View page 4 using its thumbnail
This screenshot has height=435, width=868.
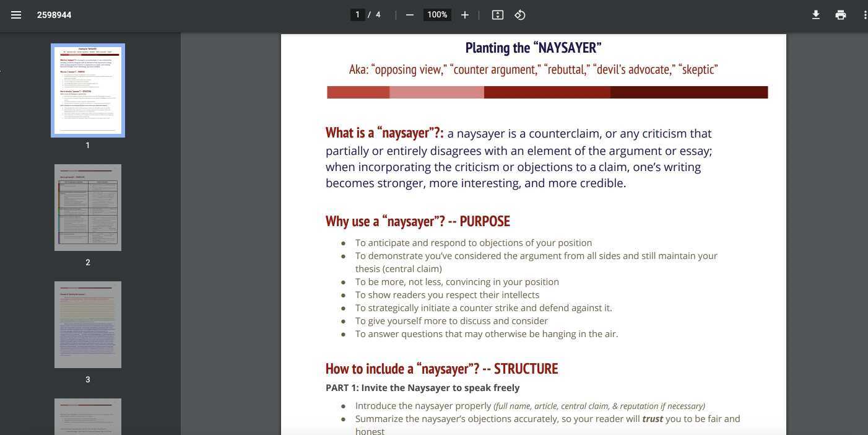pos(87,416)
